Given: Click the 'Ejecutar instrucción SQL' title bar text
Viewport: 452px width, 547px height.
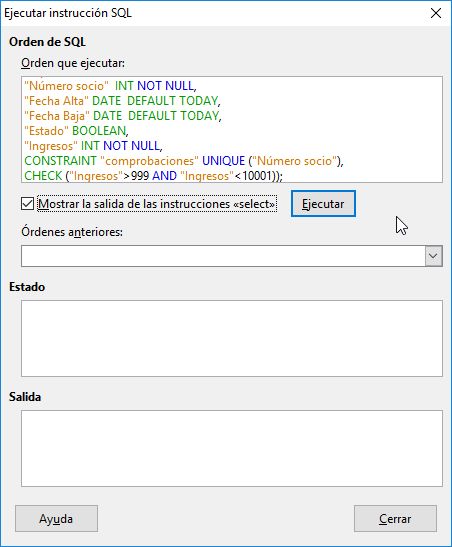Looking at the screenshot, I should click(68, 13).
